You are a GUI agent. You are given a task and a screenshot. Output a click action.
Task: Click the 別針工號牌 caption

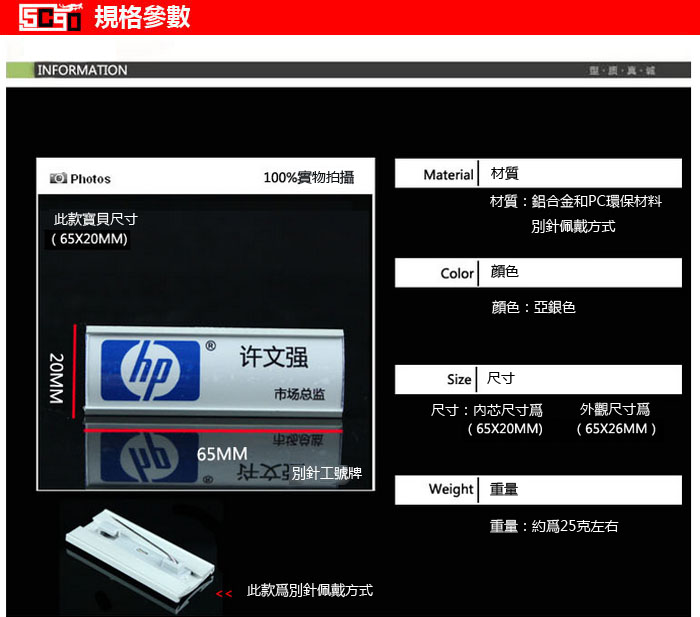(327, 473)
